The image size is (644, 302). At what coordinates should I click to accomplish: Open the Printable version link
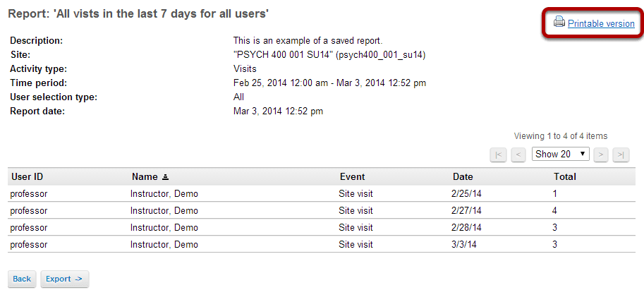601,24
